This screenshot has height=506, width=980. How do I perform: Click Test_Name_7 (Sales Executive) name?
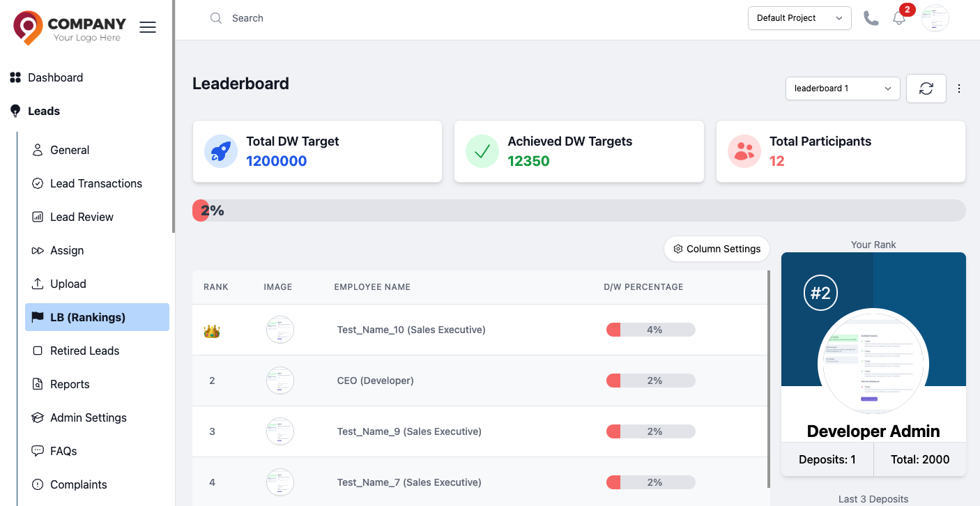click(409, 482)
